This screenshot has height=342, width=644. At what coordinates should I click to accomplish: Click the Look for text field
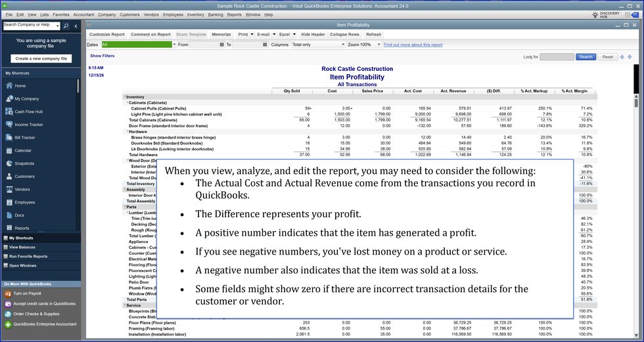tap(557, 57)
